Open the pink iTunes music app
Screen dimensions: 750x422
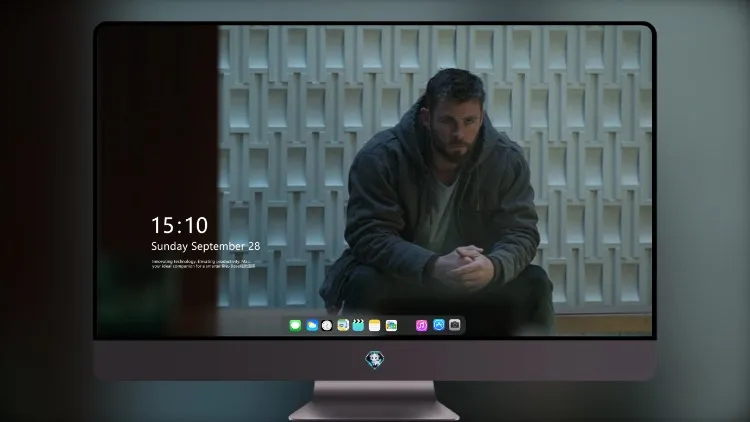(x=421, y=325)
